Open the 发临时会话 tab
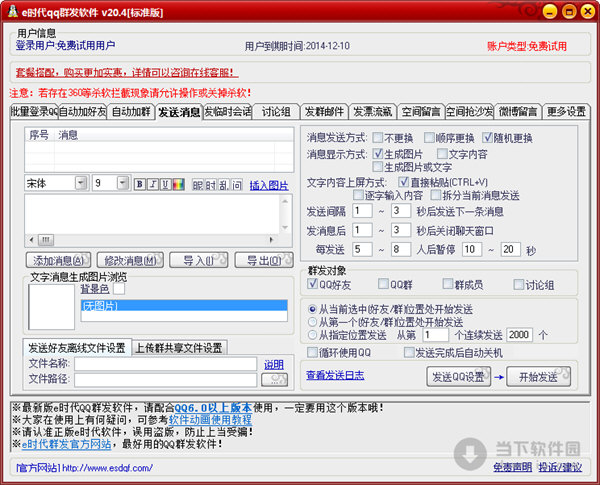This screenshot has width=600, height=485. coord(228,112)
